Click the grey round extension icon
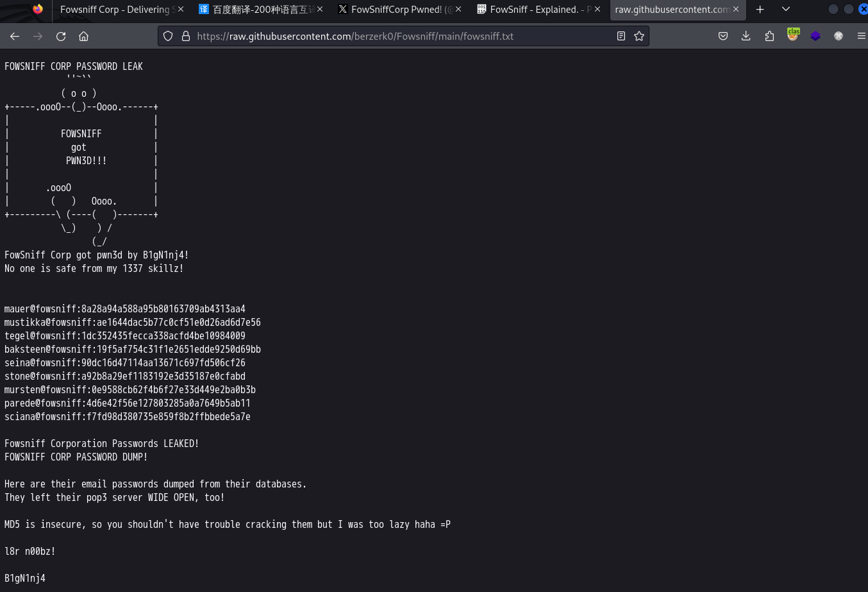Viewport: 868px width, 592px height. click(839, 37)
